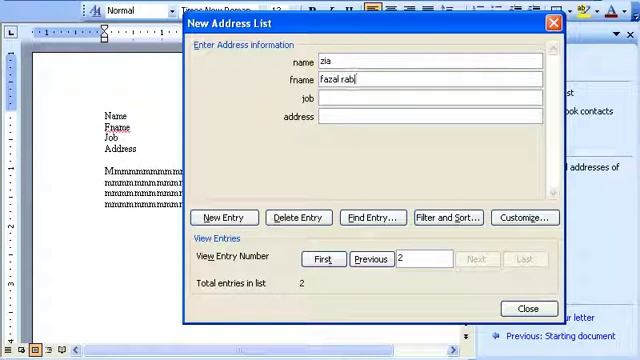The height and width of the screenshot is (360, 640).
Task: Open the Styles and Formatting icon
Action: [96, 11]
